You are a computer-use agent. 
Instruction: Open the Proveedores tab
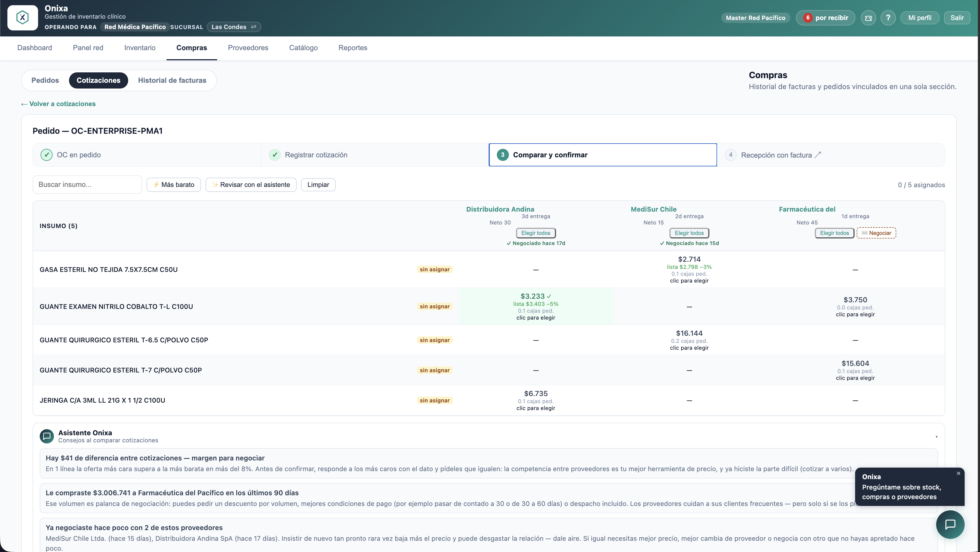[x=248, y=48]
